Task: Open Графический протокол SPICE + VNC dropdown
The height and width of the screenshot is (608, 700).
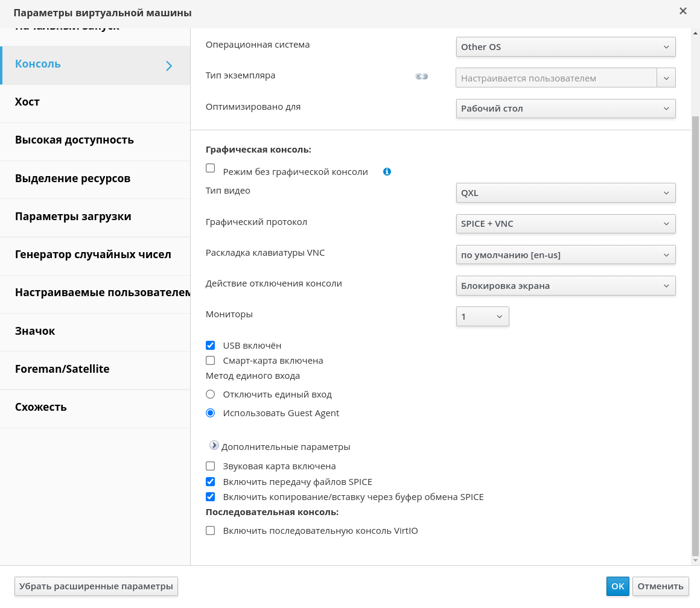Action: pyautogui.click(x=565, y=224)
